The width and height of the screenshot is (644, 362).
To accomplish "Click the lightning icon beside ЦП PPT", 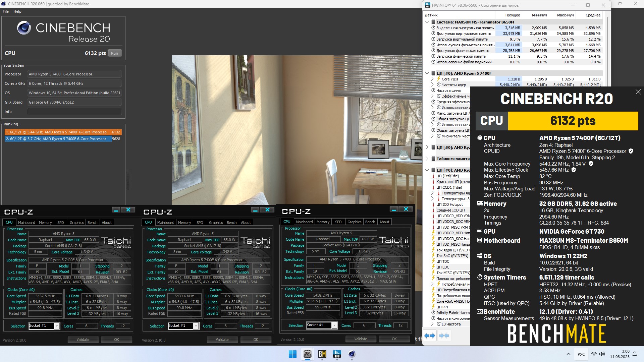I will (x=433, y=307).
